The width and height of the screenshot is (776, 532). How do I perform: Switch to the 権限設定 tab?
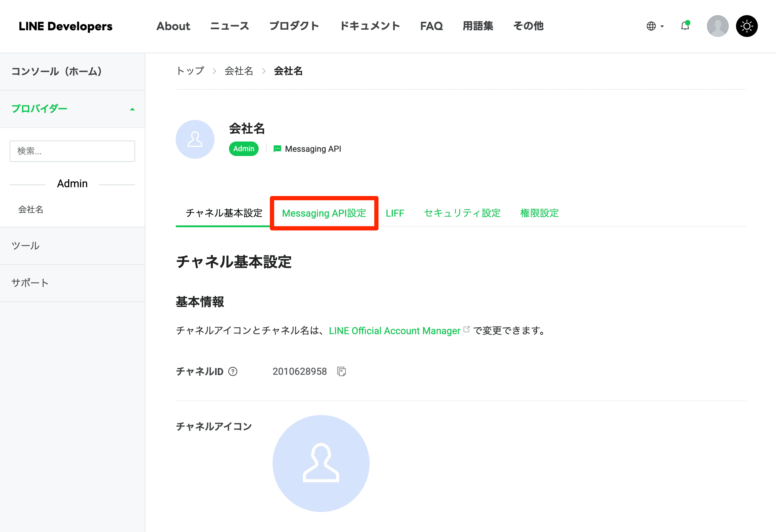click(x=539, y=213)
